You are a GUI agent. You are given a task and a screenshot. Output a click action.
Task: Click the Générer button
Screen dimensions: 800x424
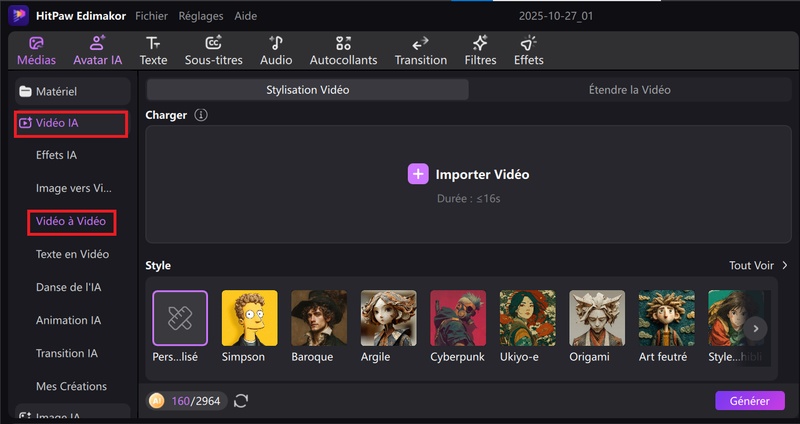pyautogui.click(x=749, y=401)
